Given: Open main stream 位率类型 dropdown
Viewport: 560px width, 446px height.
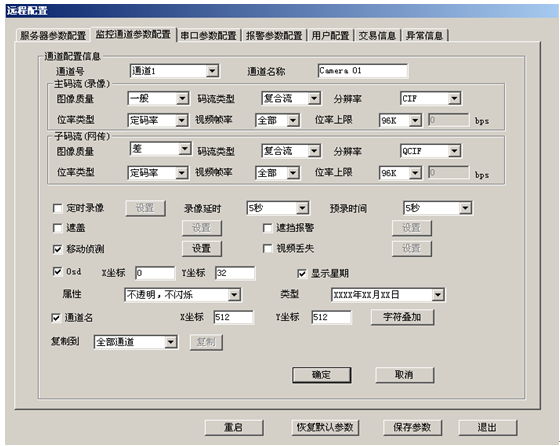Looking at the screenshot, I should click(x=158, y=120).
